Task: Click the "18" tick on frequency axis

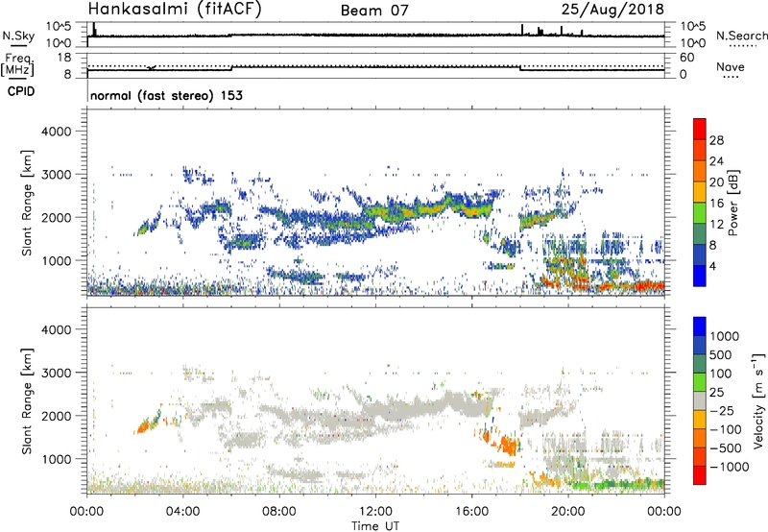Action: pyautogui.click(x=64, y=58)
